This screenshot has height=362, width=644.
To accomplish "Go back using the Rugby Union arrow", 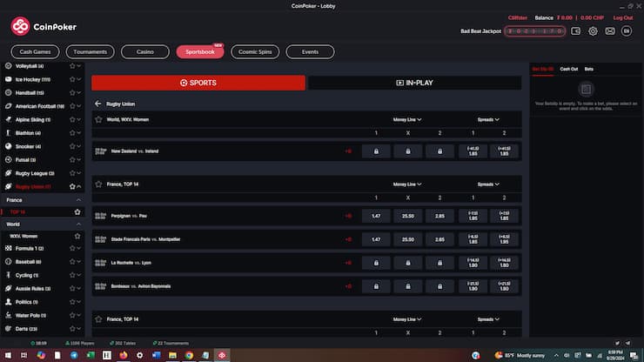I will coord(97,104).
